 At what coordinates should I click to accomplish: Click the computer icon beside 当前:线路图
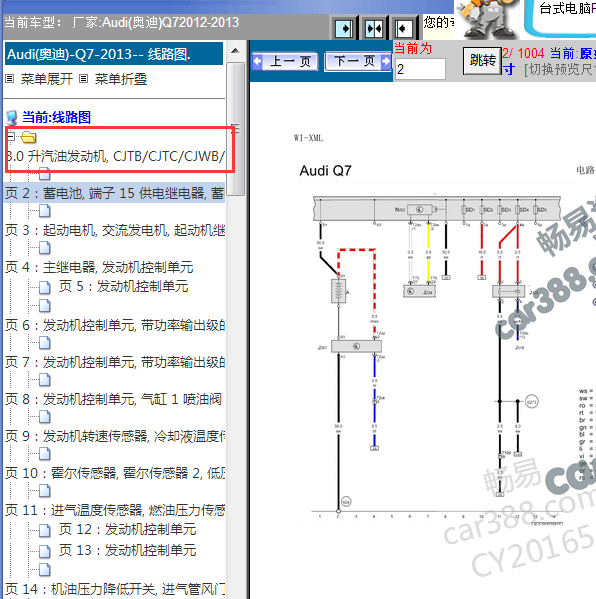12,118
